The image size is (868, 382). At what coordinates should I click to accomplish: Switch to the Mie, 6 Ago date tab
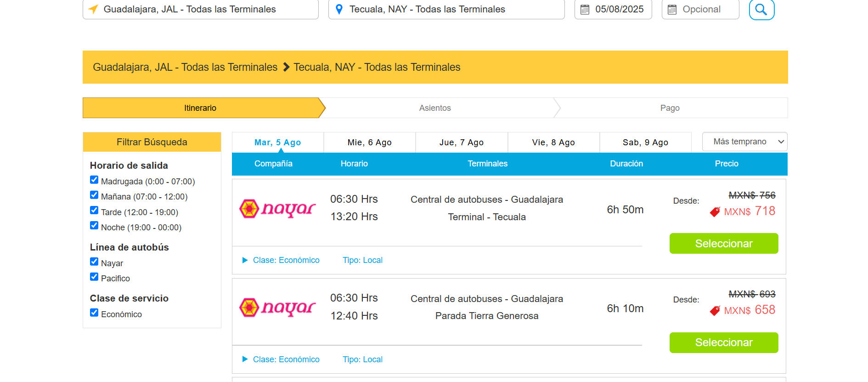(370, 143)
